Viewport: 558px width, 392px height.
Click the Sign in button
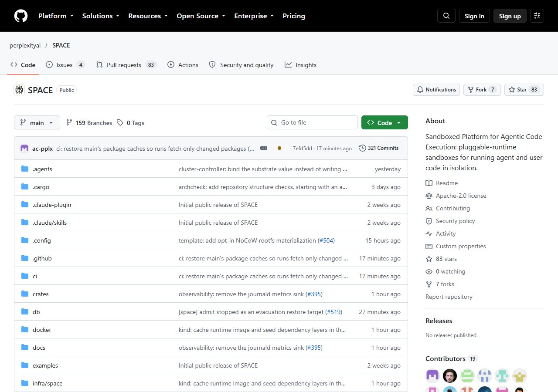474,16
